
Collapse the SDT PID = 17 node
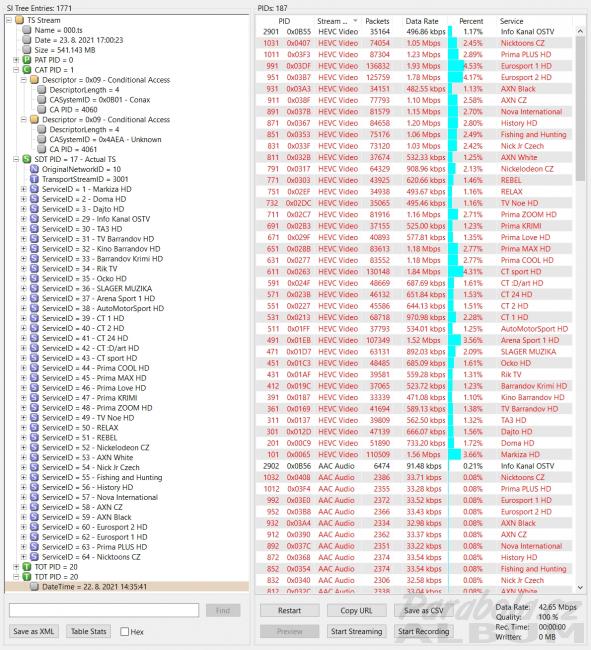coord(16,159)
